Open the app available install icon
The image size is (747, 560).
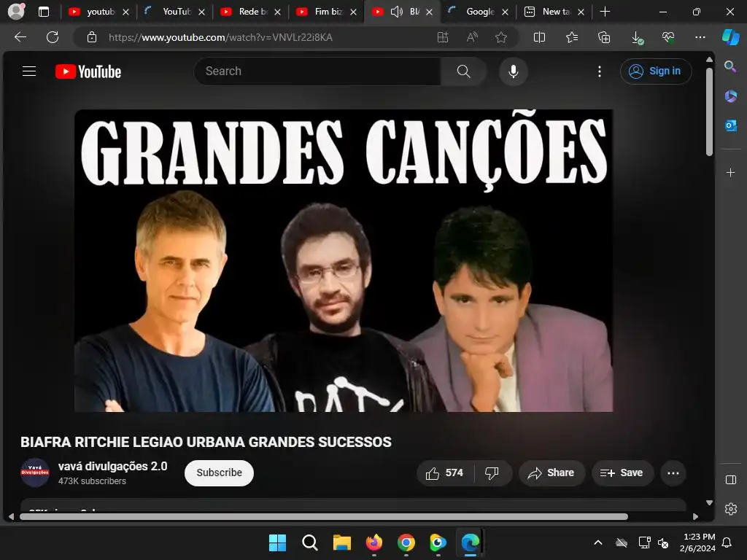(443, 37)
